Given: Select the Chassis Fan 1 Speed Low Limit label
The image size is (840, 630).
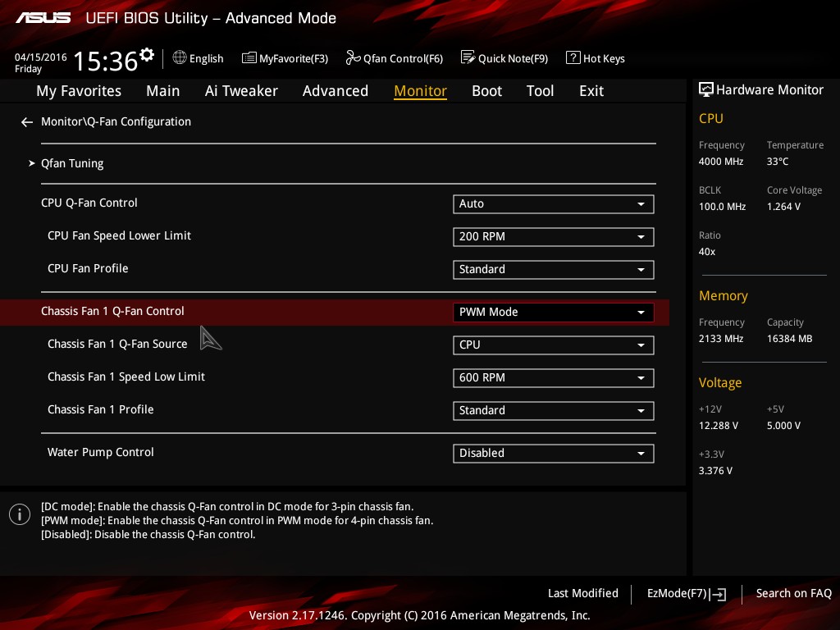Looking at the screenshot, I should 126,377.
